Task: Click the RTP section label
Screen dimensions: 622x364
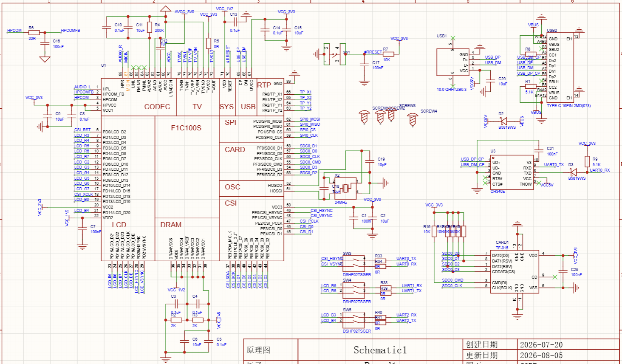Action: (x=264, y=85)
